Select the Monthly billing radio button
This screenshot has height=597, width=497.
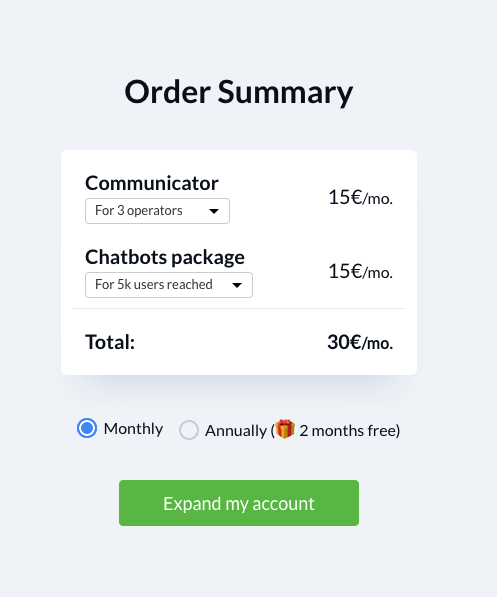click(87, 428)
